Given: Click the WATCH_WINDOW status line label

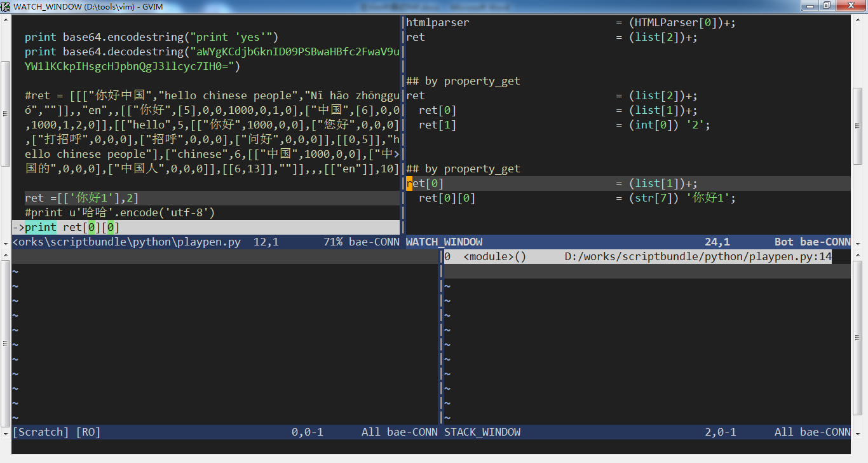Looking at the screenshot, I should click(x=444, y=242).
